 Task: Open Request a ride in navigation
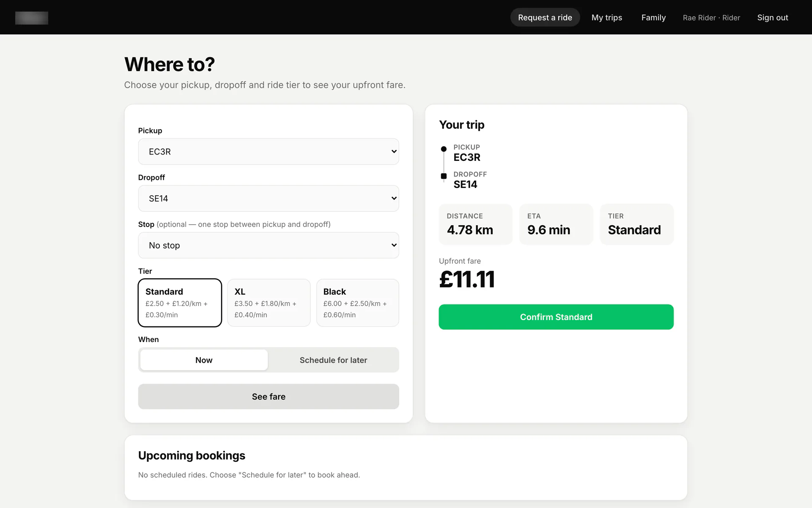coord(545,17)
